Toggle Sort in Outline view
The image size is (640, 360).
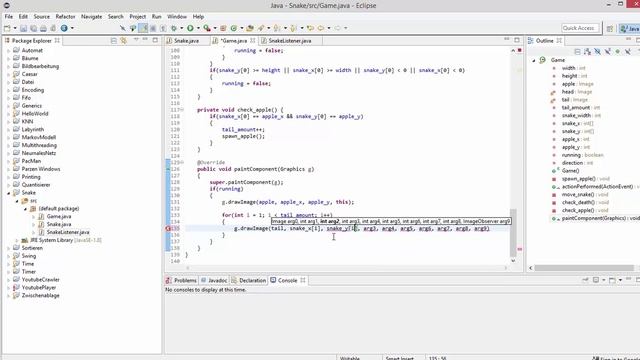(x=587, y=51)
